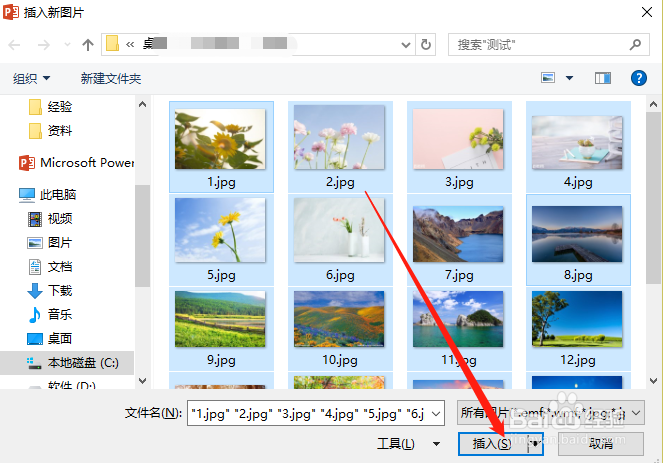
Task: Open the 图片 library
Action: [x=50, y=243]
